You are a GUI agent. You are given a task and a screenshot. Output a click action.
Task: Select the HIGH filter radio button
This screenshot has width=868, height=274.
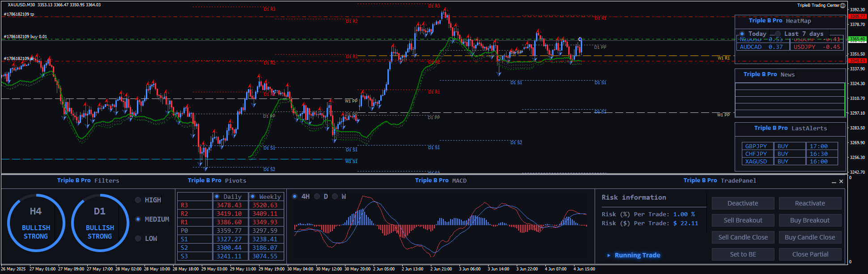click(138, 200)
